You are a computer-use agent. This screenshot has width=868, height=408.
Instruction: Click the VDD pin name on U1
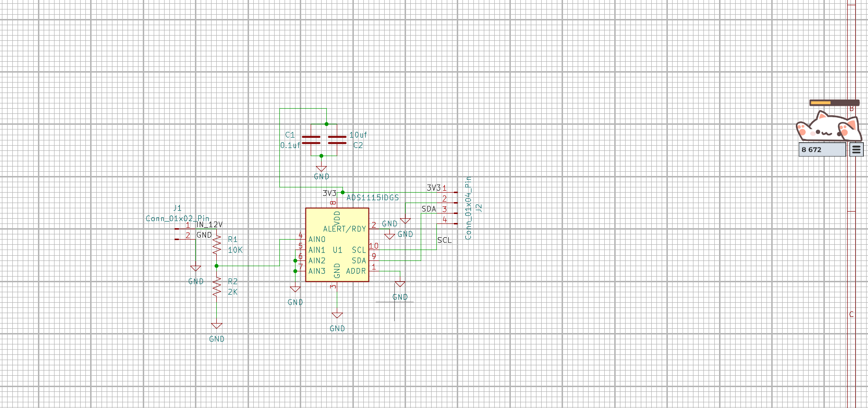coord(337,218)
